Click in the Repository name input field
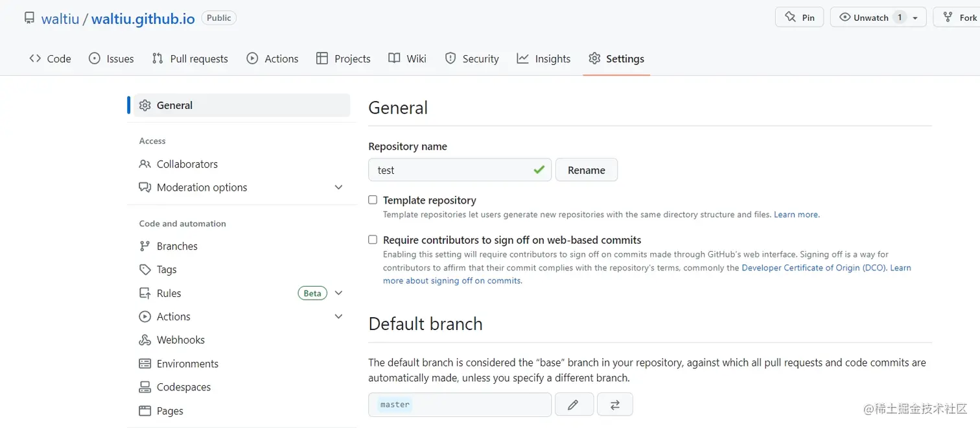Screen dimensions: 980x428 [460, 170]
